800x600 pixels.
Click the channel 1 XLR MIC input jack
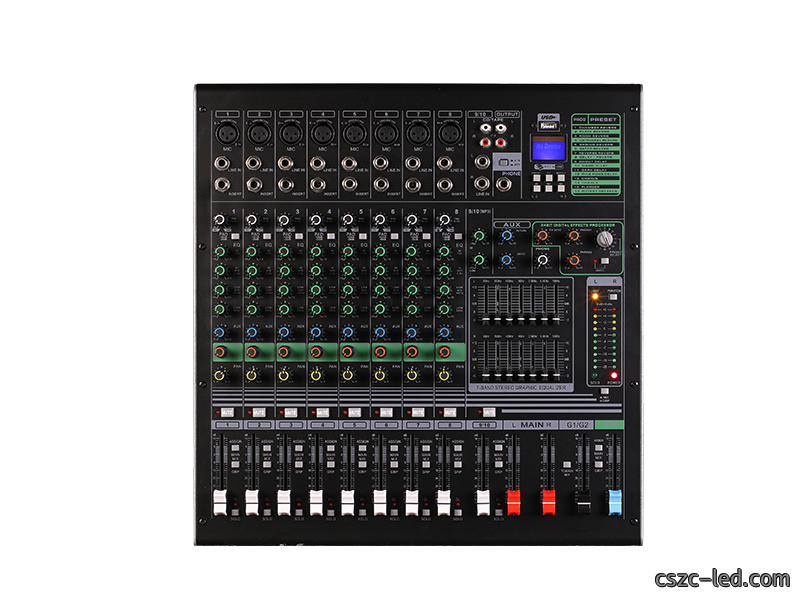tap(227, 134)
